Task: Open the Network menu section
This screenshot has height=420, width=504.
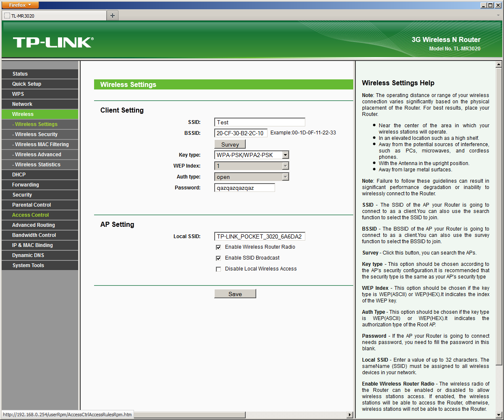Action: click(40, 104)
